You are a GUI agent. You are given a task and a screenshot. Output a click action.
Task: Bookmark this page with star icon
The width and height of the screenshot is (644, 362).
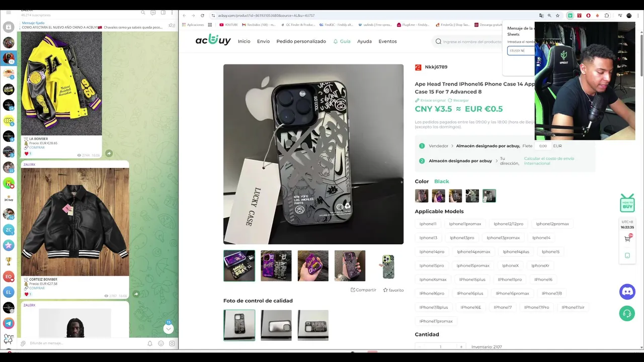tap(557, 16)
